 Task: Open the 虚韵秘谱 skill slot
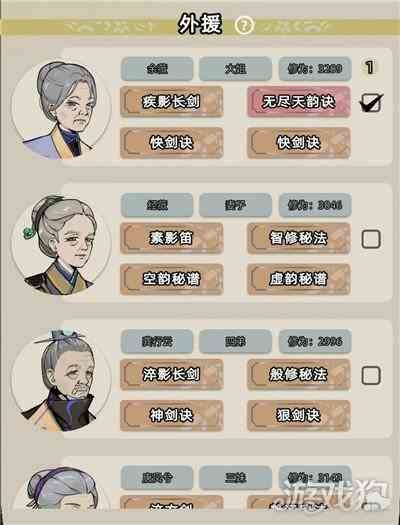coord(299,279)
